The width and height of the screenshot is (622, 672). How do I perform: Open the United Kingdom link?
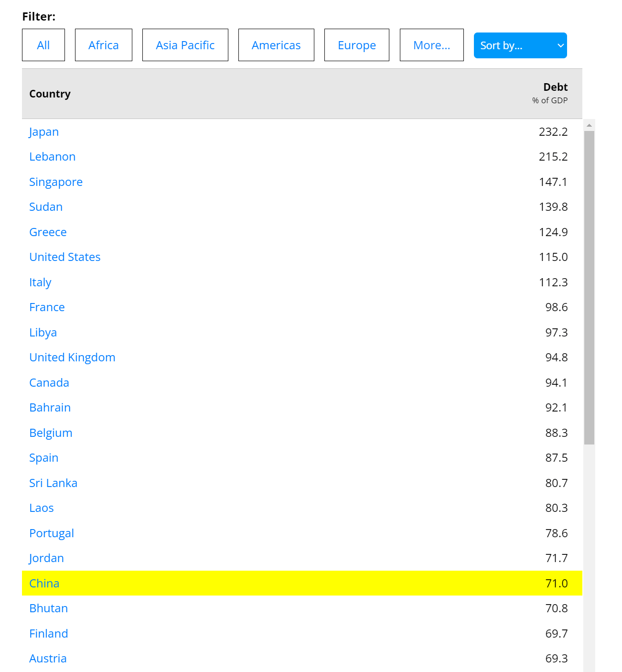tap(72, 358)
